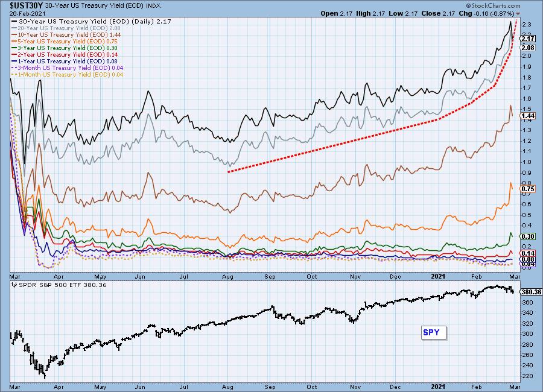Click the 1.44 price tag on the right axis
Image resolution: width=543 pixels, height=392 pixels.
(528, 116)
